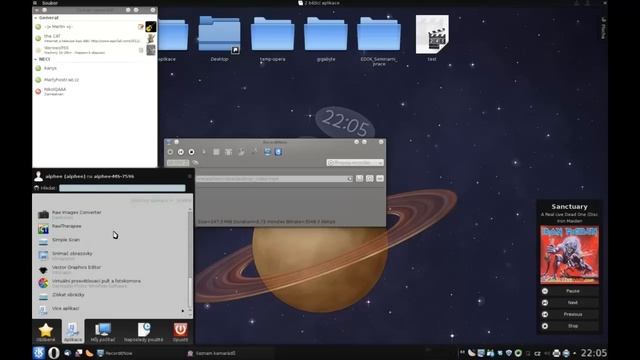The width and height of the screenshot is (640, 360).
Task: Click the shield icon in system tray
Action: point(509,353)
